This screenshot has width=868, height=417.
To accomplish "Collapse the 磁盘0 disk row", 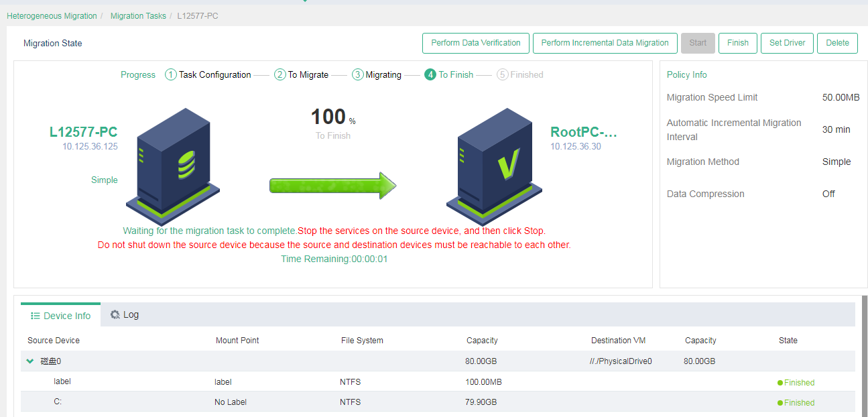I will point(30,361).
